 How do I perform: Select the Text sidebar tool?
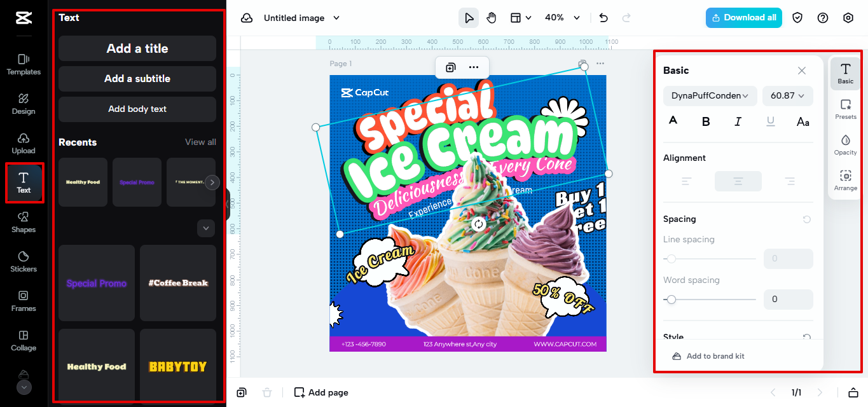click(x=24, y=183)
